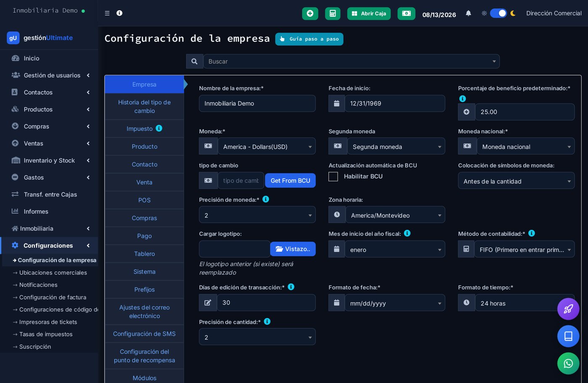Viewport: 588px width, 383px height.
Task: Click info icon beside Días de edición de transacción
Action: click(x=291, y=287)
